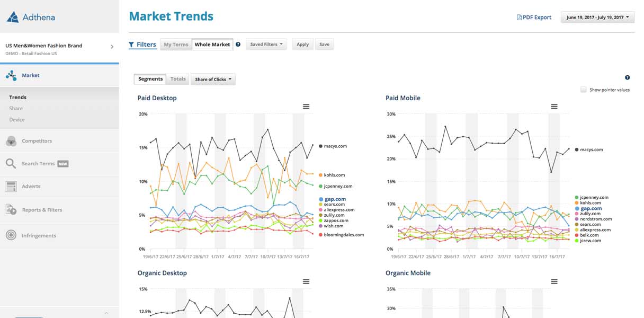Image resolution: width=644 pixels, height=318 pixels.
Task: Click the Infringements target icon
Action: click(11, 235)
